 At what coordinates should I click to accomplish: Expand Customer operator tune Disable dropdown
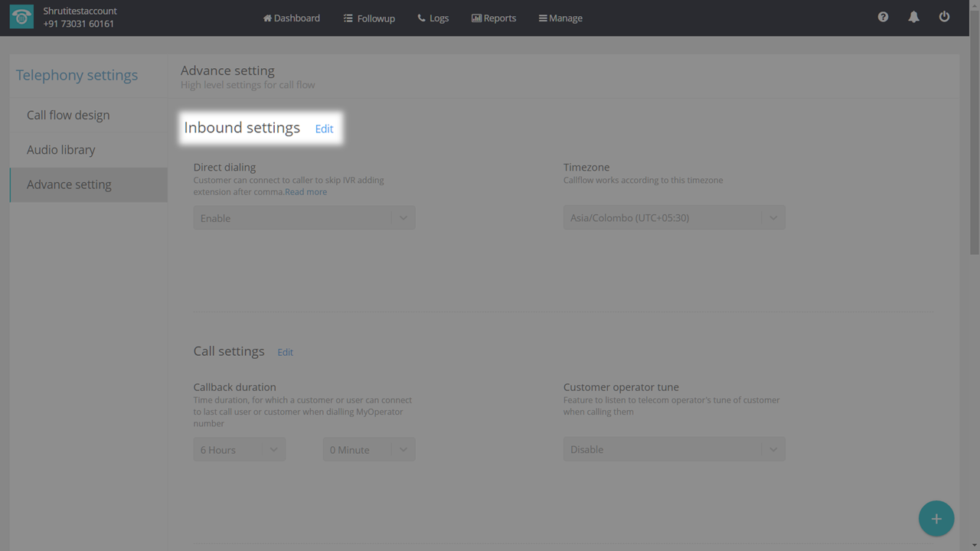point(674,450)
